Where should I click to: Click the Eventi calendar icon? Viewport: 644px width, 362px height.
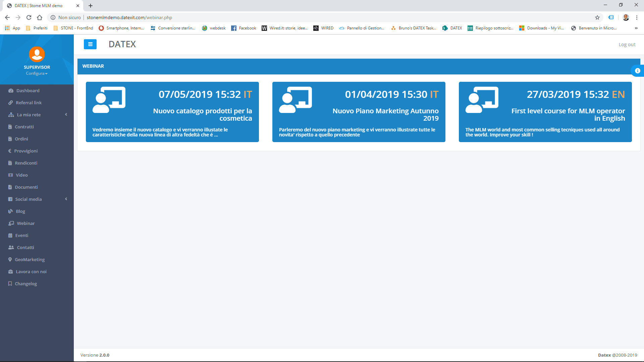point(10,235)
